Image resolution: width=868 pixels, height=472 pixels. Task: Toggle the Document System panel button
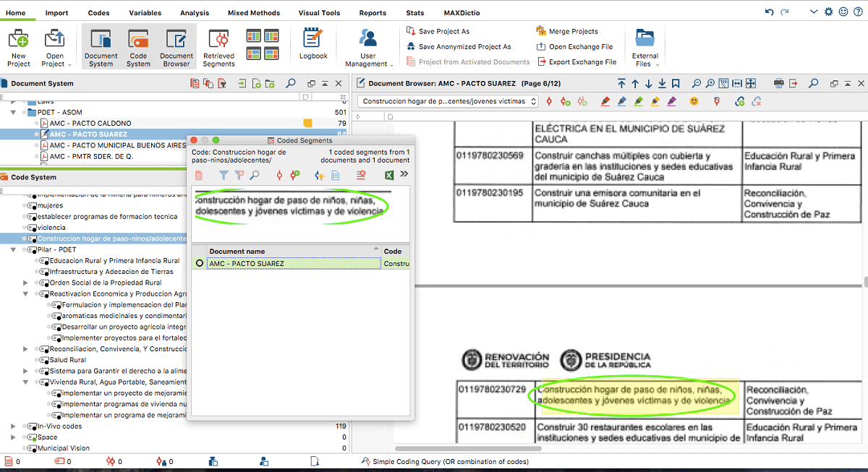click(x=101, y=48)
